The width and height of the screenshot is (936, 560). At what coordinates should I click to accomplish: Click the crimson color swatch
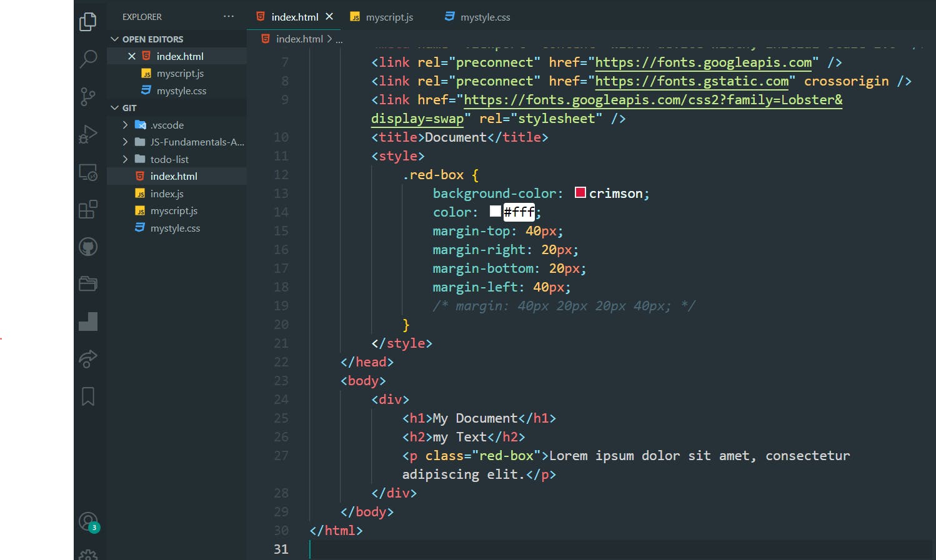580,192
